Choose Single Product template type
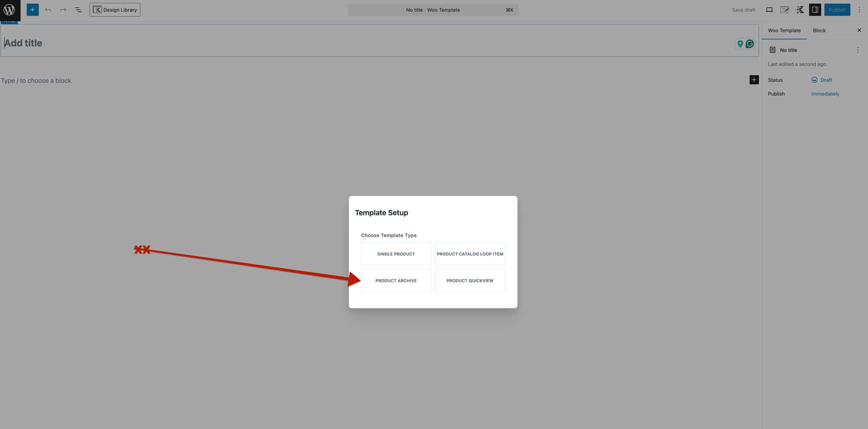Screen dimensions: 868x429 (396, 254)
